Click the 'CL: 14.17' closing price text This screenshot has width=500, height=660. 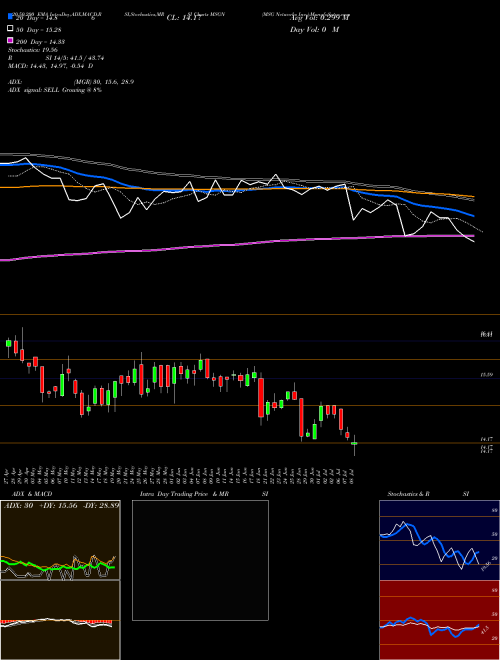[x=184, y=18]
